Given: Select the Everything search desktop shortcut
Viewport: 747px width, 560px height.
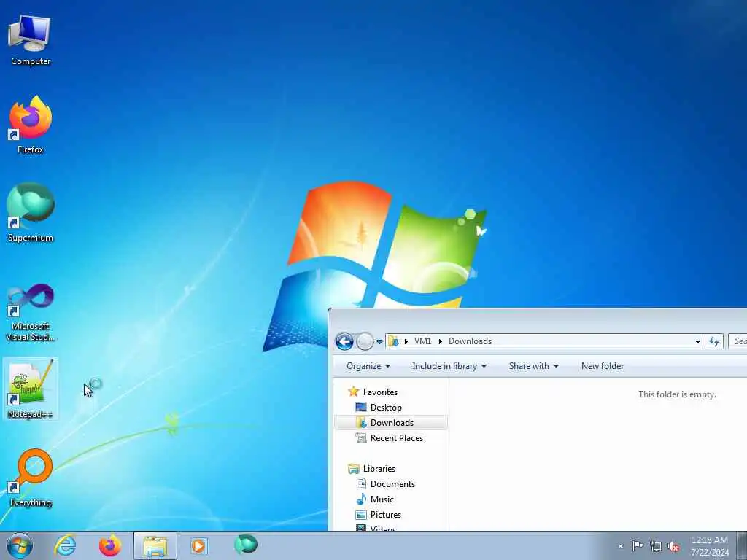Looking at the screenshot, I should 30,478.
